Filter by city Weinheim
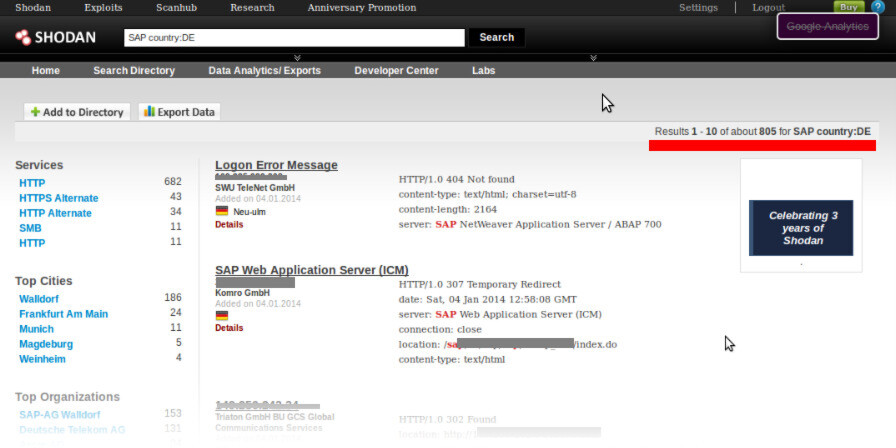The image size is (896, 448). [42, 359]
